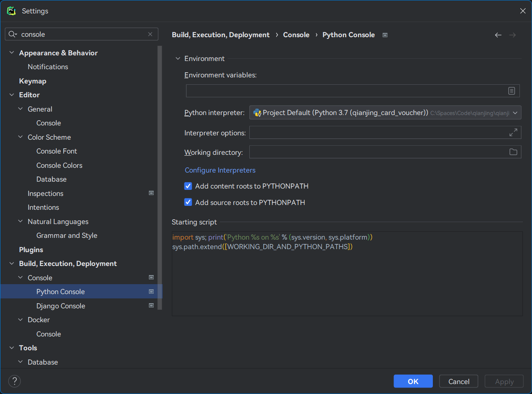
Task: Open the help question mark button
Action: (15, 381)
